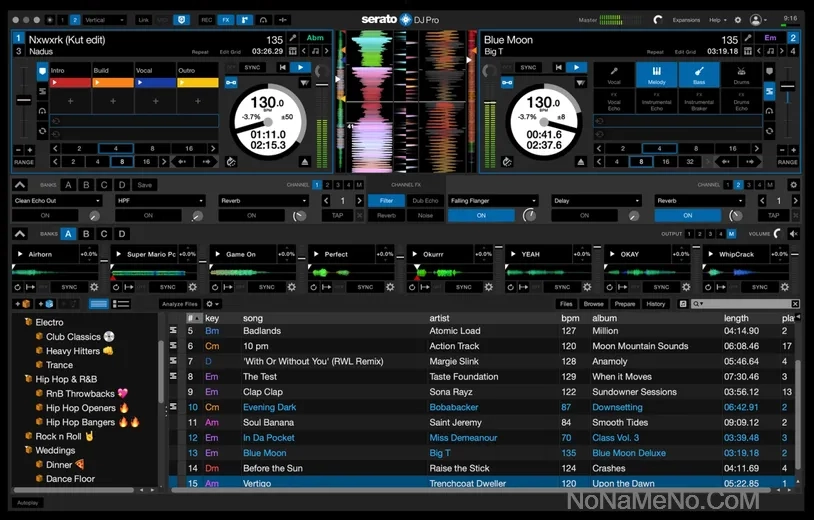Click the Bass stem pad on right deck

(699, 74)
